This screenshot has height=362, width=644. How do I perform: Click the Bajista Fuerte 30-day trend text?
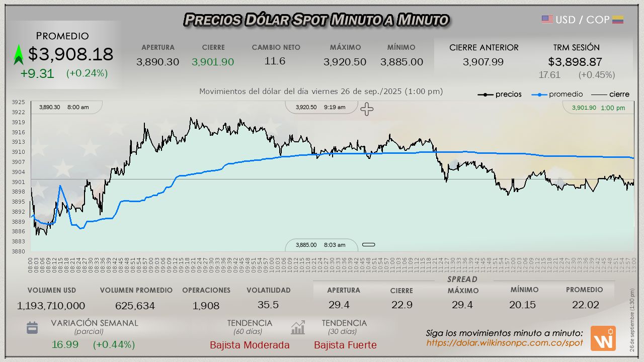(345, 345)
